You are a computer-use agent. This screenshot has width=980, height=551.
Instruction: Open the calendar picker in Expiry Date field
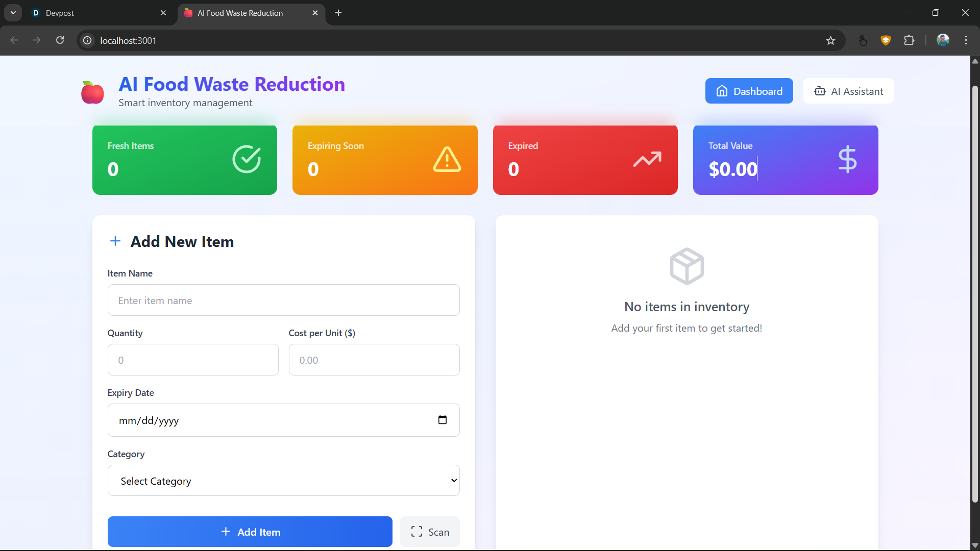click(442, 420)
